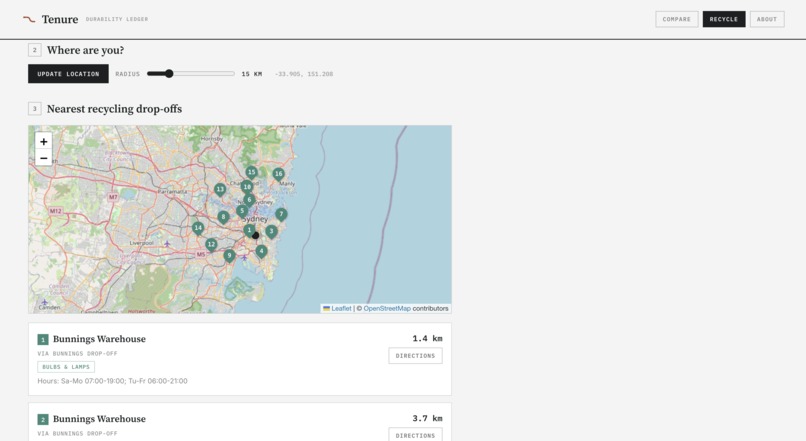Click Via Bunnings Drop-off under first result
806x441 pixels.
[x=78, y=354]
